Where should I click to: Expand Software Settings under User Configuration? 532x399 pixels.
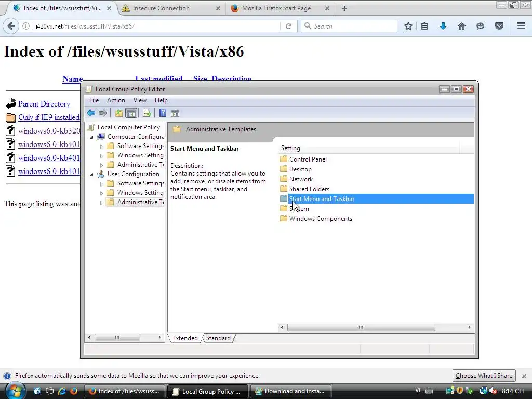[x=101, y=184]
